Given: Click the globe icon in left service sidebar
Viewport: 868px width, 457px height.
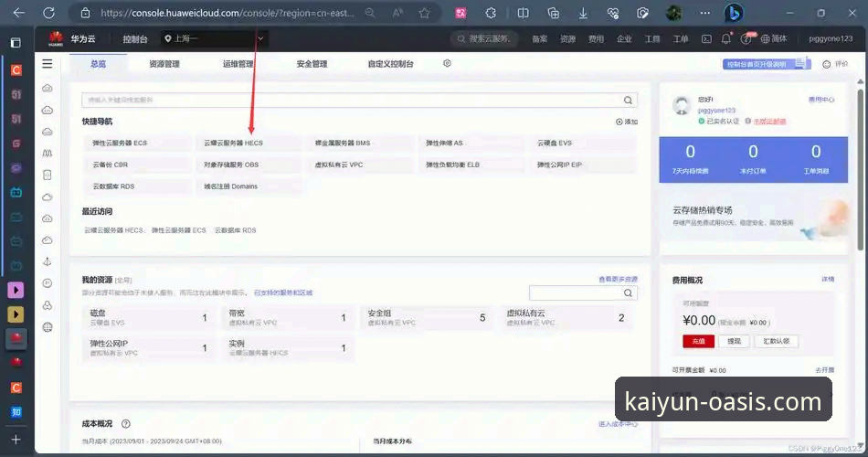Looking at the screenshot, I should 48,327.
